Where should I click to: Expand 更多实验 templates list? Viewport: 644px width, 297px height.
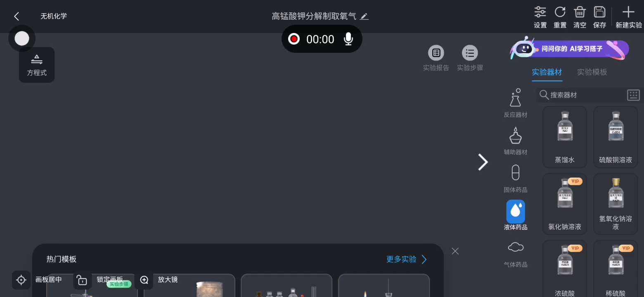click(407, 259)
